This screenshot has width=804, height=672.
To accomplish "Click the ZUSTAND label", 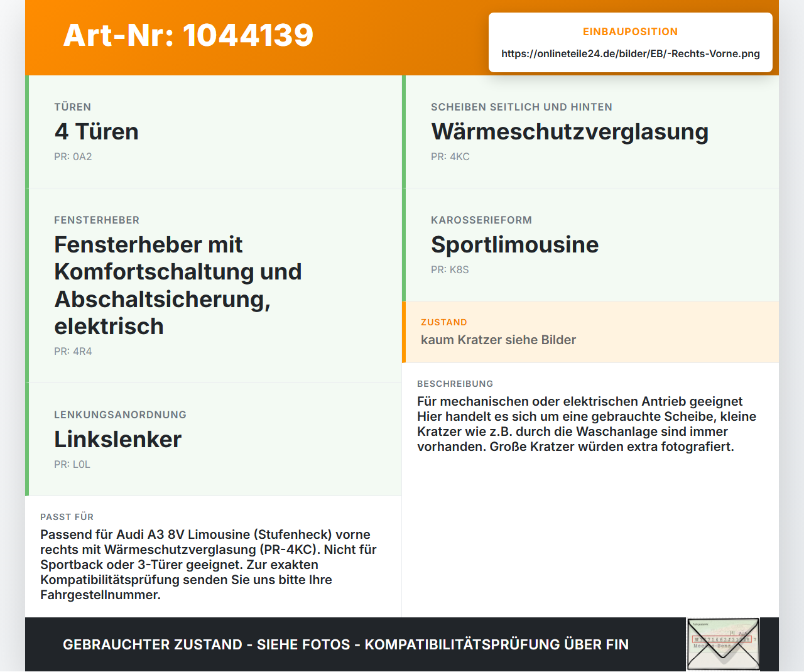I will click(444, 322).
